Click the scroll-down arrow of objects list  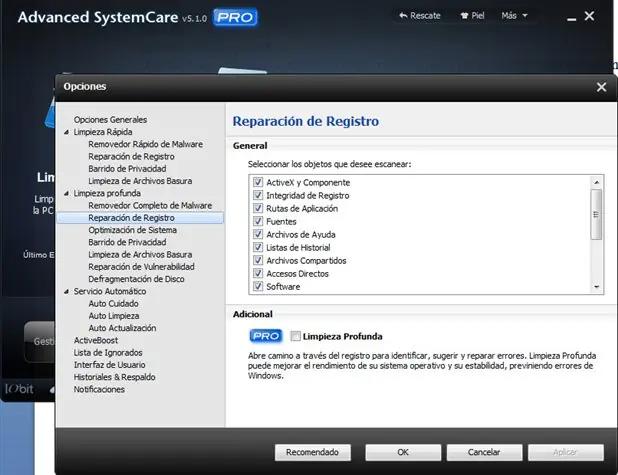(596, 287)
